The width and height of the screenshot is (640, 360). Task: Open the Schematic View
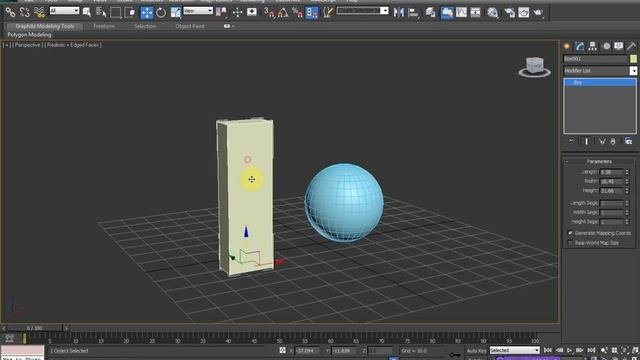pos(476,13)
